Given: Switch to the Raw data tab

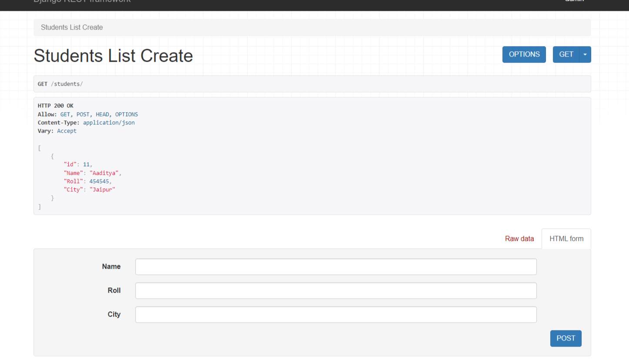Looking at the screenshot, I should tap(519, 239).
